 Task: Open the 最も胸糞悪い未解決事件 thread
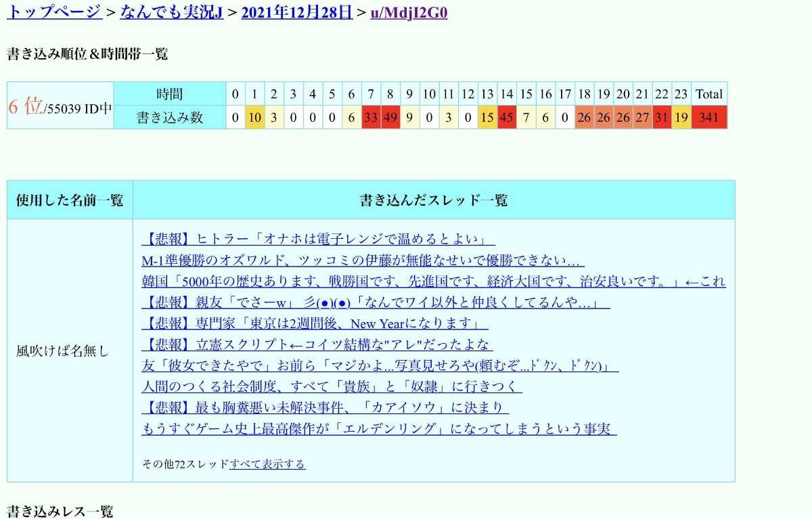pos(325,407)
